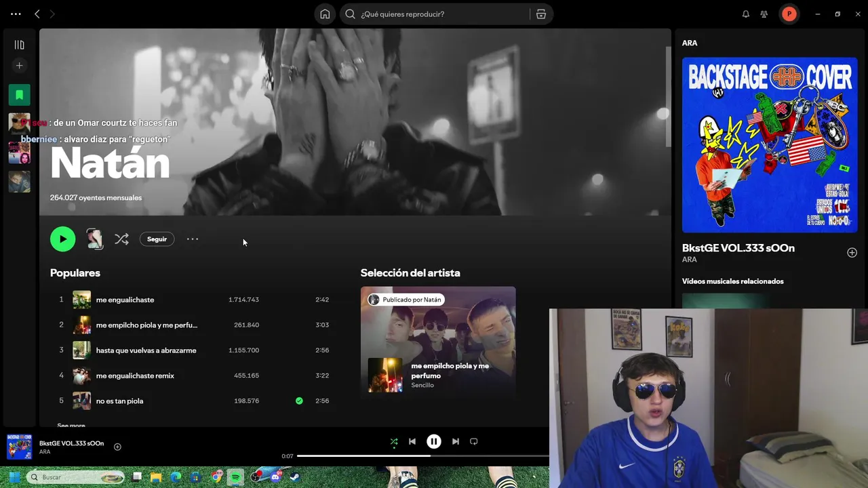Open the user profile avatar menu
The image size is (868, 488).
tap(789, 14)
